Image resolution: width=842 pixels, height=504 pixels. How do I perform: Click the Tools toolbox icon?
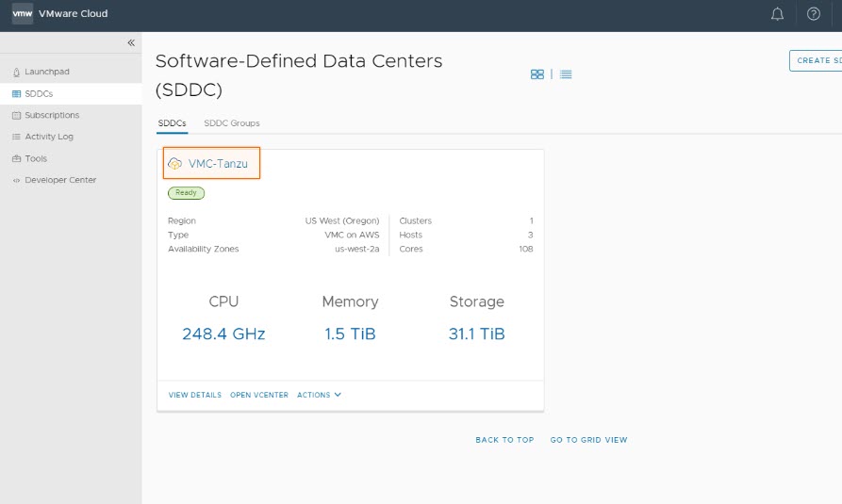[16, 159]
